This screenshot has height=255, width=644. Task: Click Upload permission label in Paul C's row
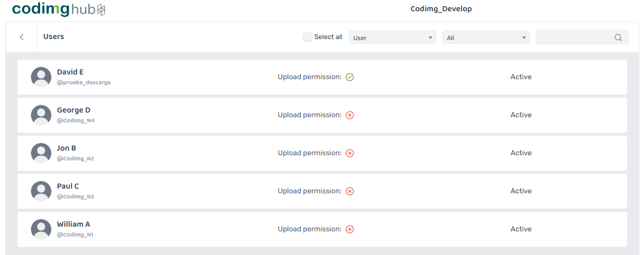point(310,191)
